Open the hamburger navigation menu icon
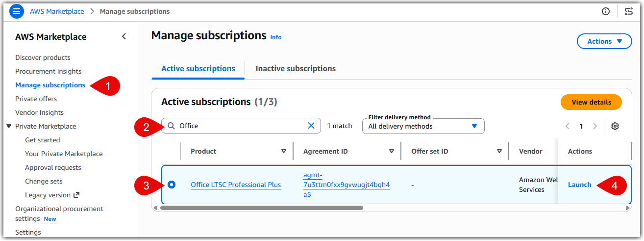 click(x=17, y=11)
